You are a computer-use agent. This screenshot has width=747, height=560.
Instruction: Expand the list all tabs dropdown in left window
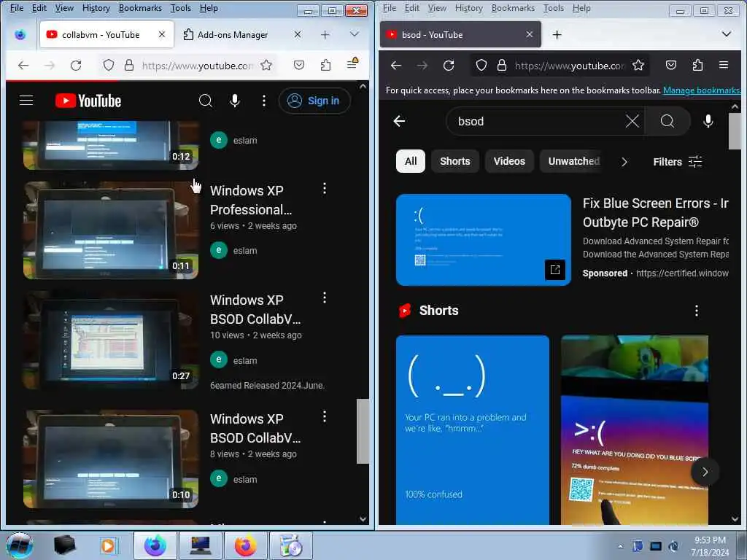coord(355,34)
